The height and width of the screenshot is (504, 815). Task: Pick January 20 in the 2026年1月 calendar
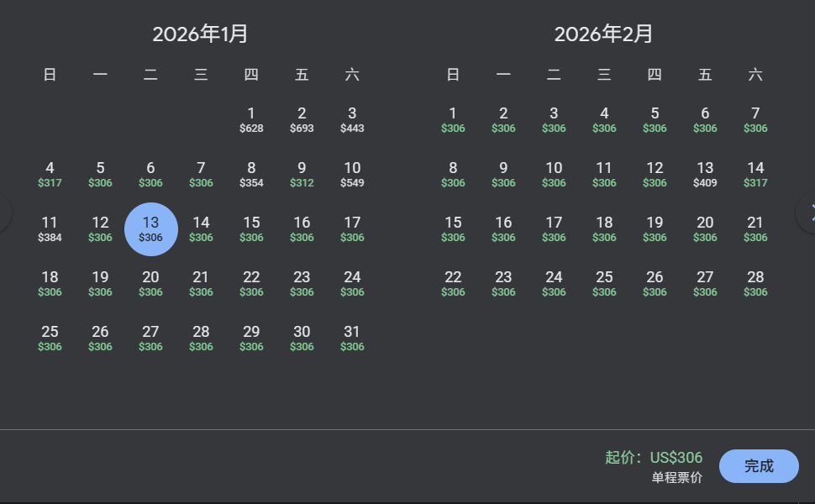point(150,283)
